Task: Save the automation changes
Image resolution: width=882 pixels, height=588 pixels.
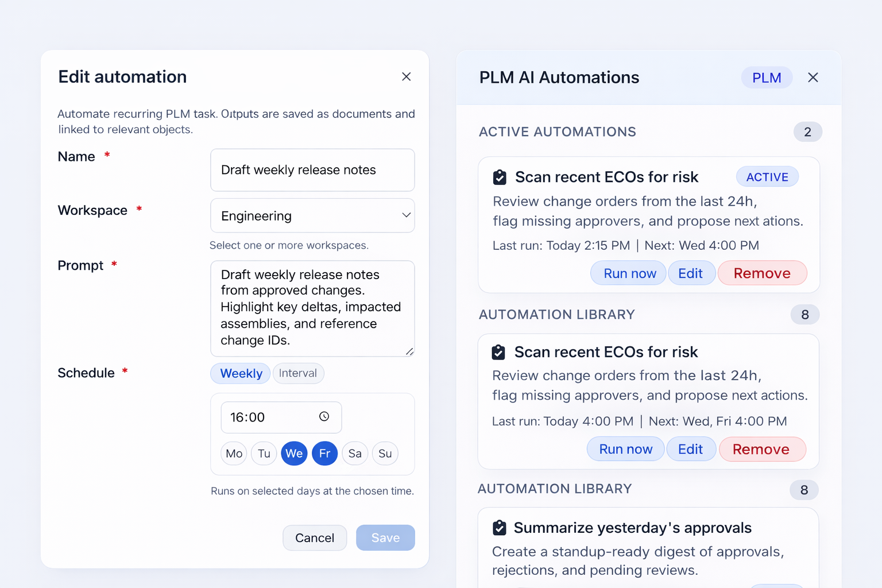Action: pyautogui.click(x=385, y=538)
